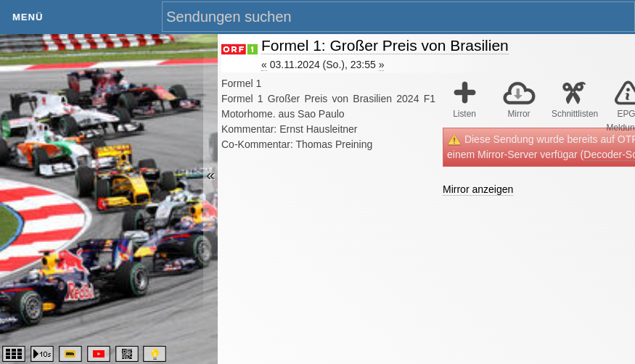Open the grid thumbnail view button
The width and height of the screenshot is (635, 364).
[x=13, y=354]
